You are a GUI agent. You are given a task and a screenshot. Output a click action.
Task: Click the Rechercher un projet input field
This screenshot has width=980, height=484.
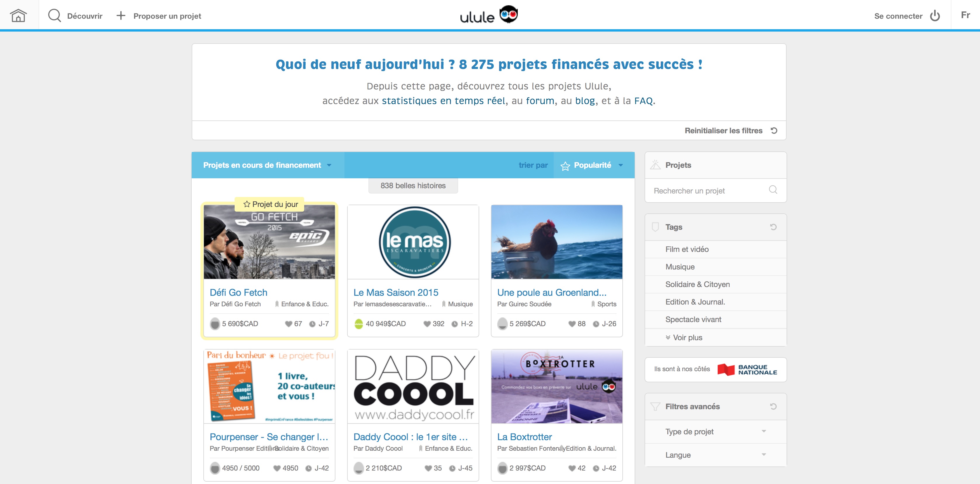(x=704, y=191)
